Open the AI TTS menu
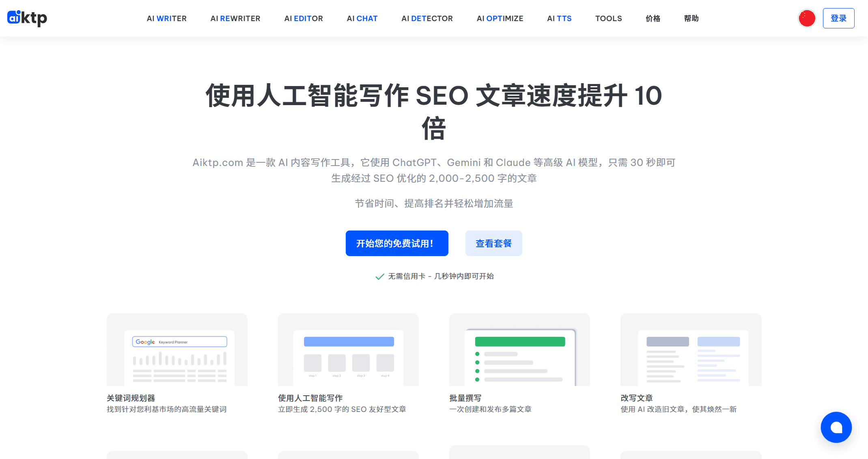The width and height of the screenshot is (868, 459). coord(559,18)
